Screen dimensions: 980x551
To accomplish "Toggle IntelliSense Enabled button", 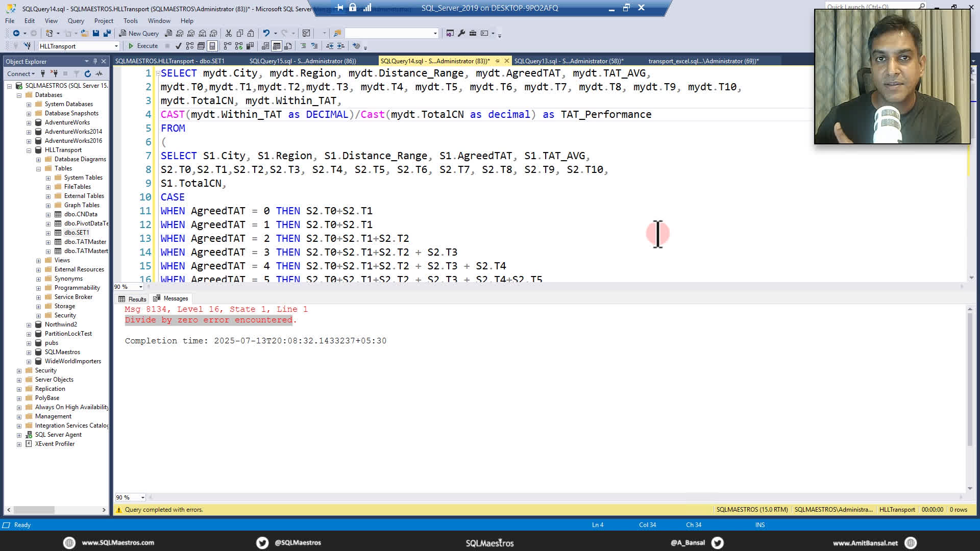I will 212,46.
